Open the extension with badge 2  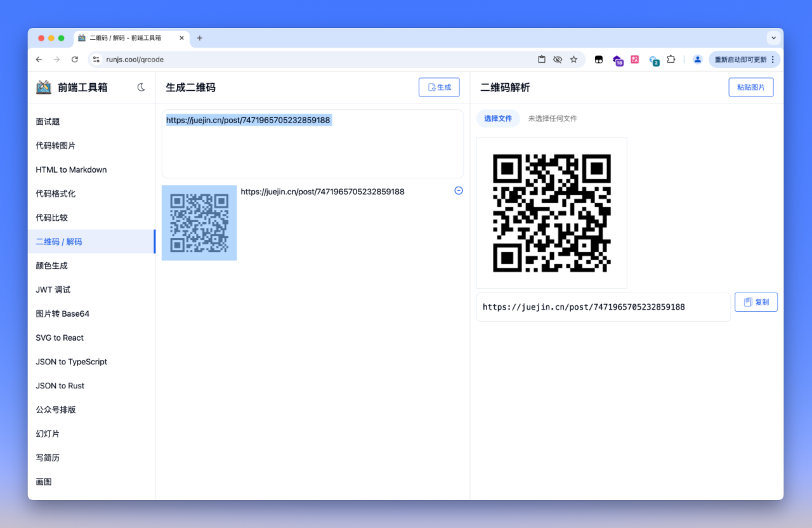(x=654, y=60)
